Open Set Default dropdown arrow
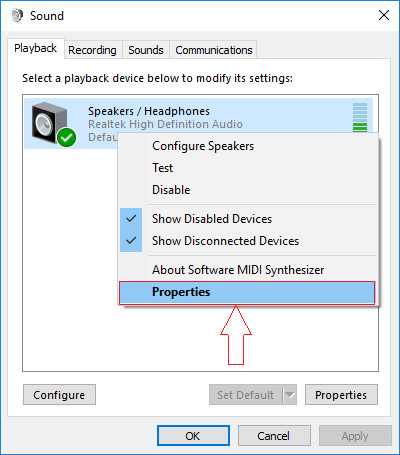 [290, 395]
